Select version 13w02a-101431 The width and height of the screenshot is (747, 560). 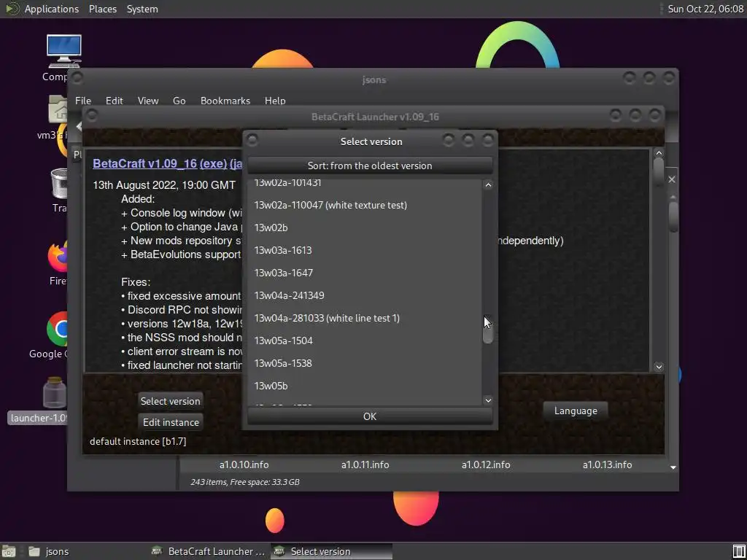pyautogui.click(x=364, y=184)
